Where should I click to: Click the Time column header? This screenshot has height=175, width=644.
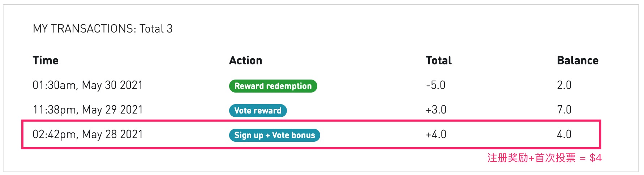pyautogui.click(x=46, y=60)
